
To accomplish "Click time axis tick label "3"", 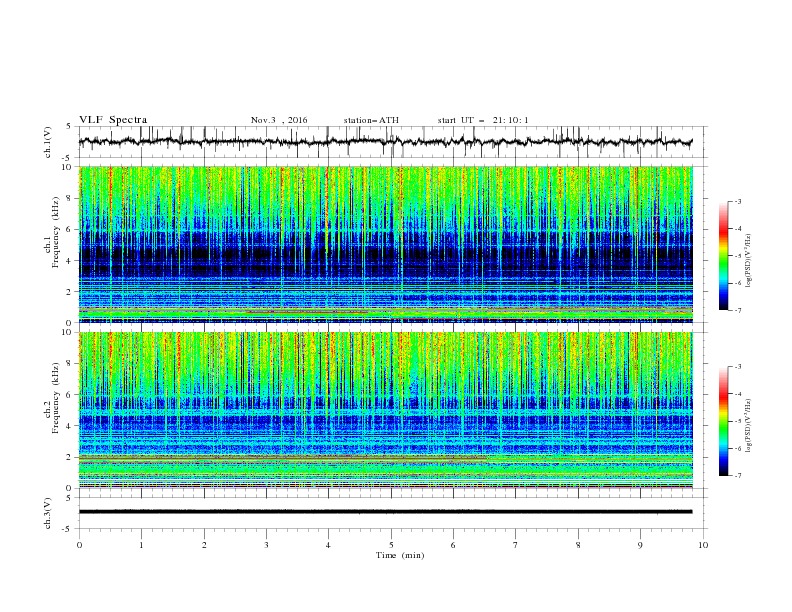I will (x=267, y=545).
